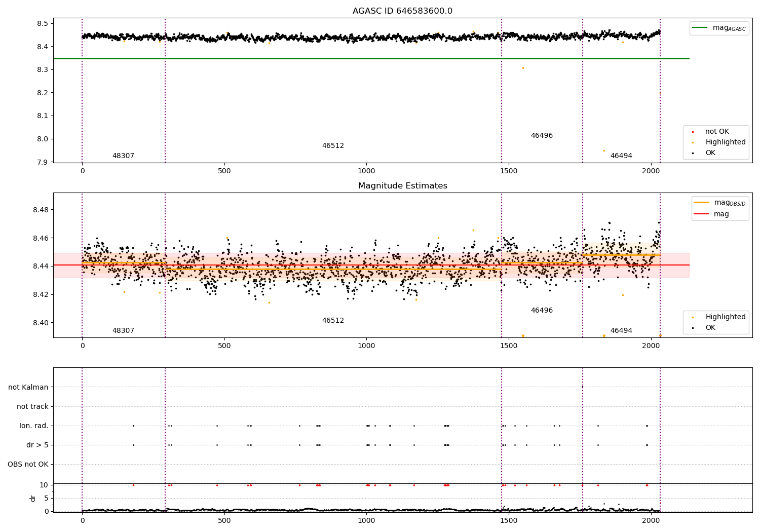Click the green mag AGASC legend line swatch
This screenshot has height=532, width=760.
pos(700,28)
